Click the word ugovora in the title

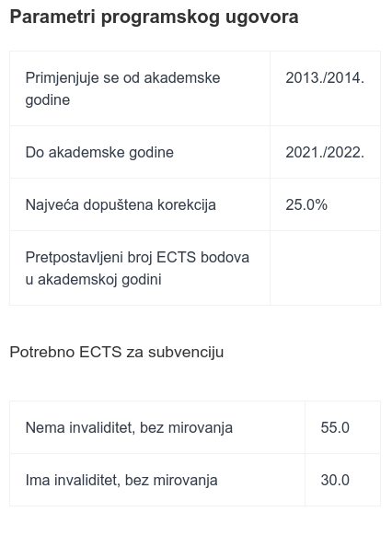(262, 17)
